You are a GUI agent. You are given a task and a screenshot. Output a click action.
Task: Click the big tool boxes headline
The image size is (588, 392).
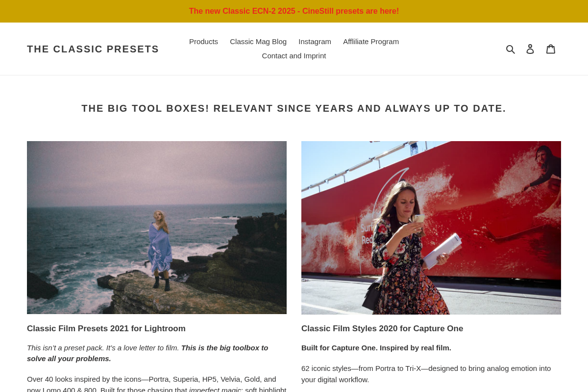[294, 108]
